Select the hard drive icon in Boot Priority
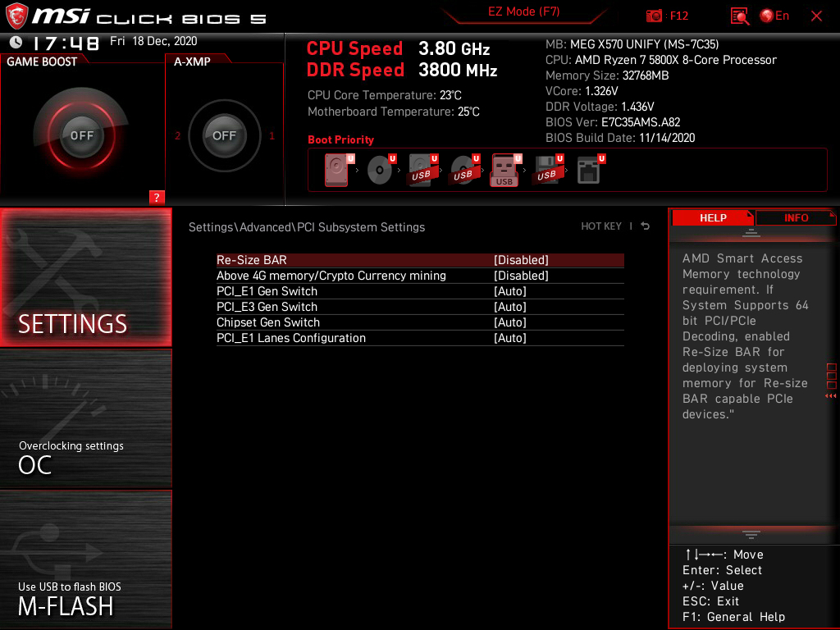The image size is (840, 630). 336,170
